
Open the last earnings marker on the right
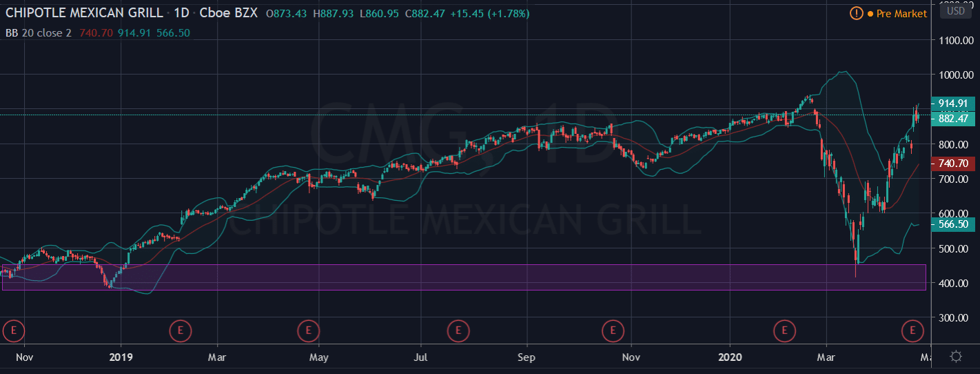912,331
